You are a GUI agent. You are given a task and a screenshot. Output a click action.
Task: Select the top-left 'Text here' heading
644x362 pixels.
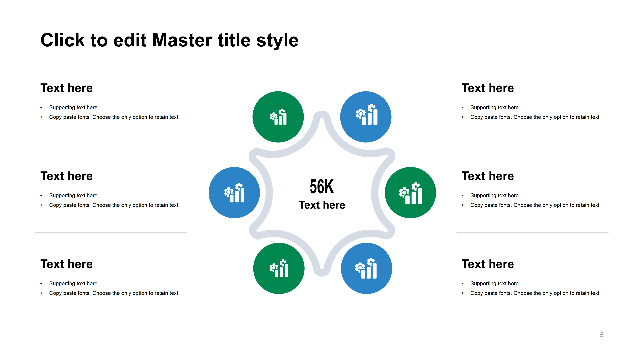67,88
